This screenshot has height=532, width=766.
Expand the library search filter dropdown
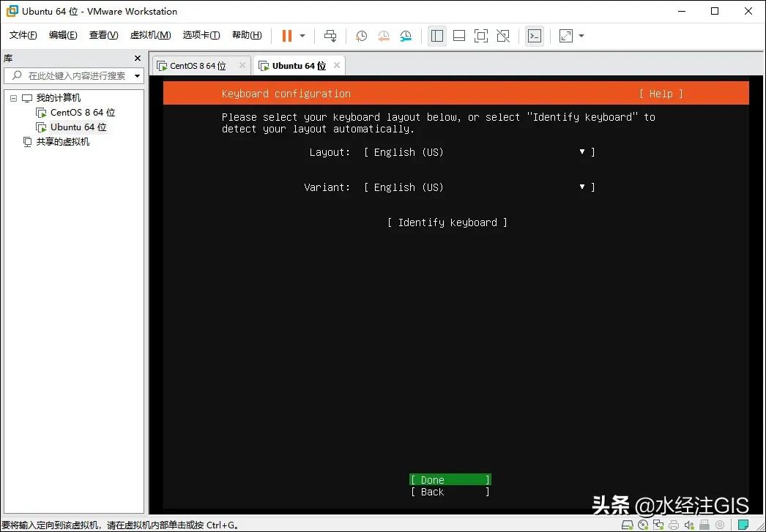(136, 75)
